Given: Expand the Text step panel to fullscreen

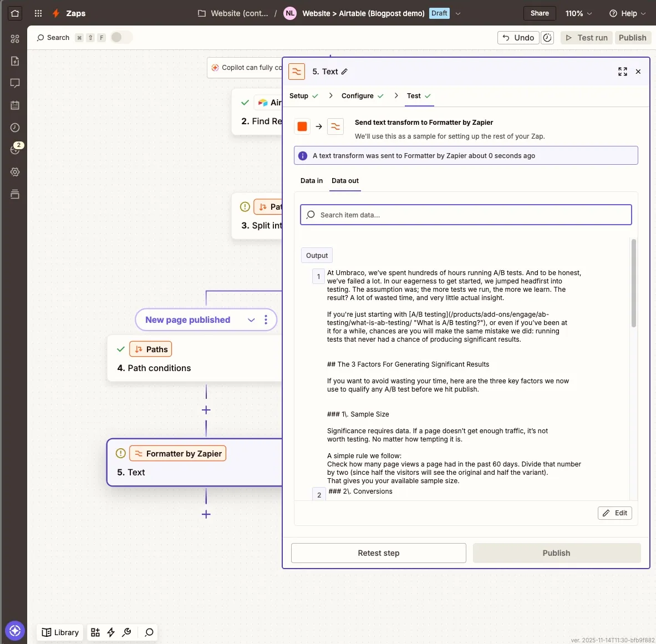Looking at the screenshot, I should pyautogui.click(x=622, y=72).
